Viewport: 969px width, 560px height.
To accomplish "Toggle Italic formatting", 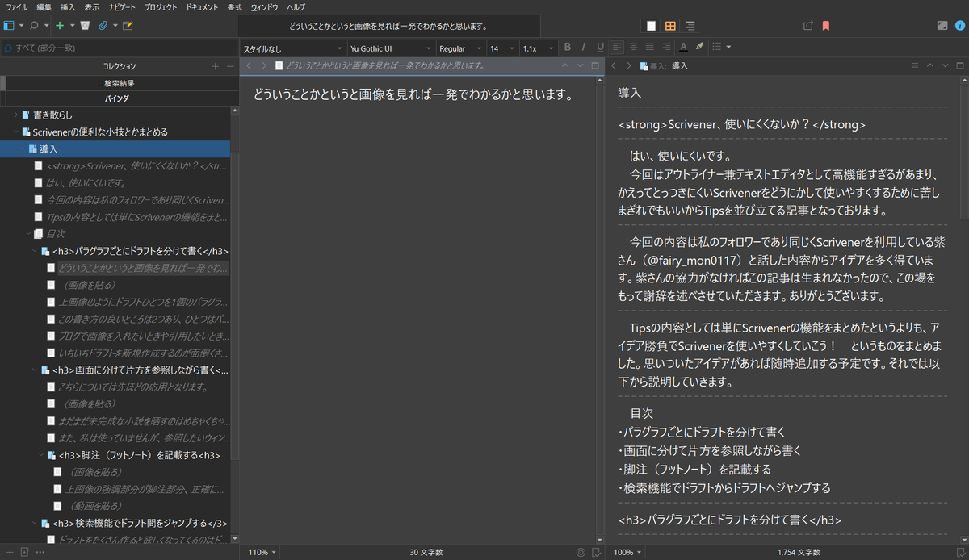I will point(583,48).
